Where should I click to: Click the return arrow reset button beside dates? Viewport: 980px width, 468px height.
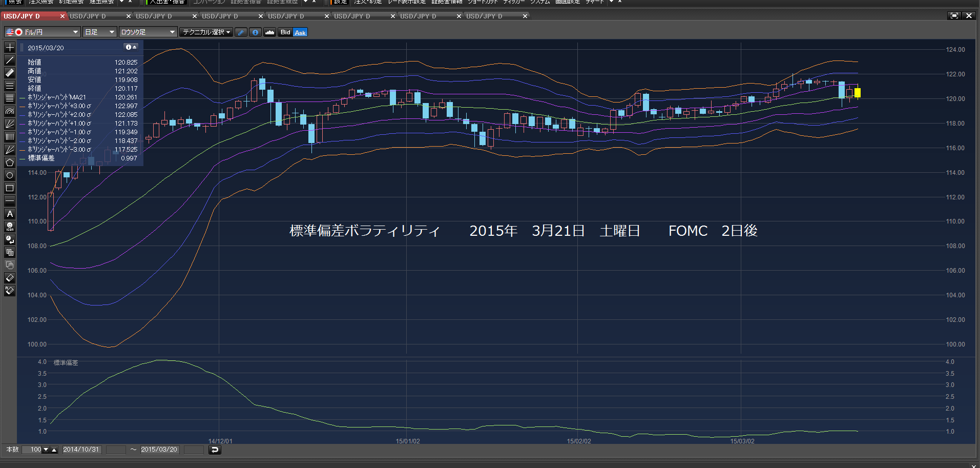coord(215,450)
